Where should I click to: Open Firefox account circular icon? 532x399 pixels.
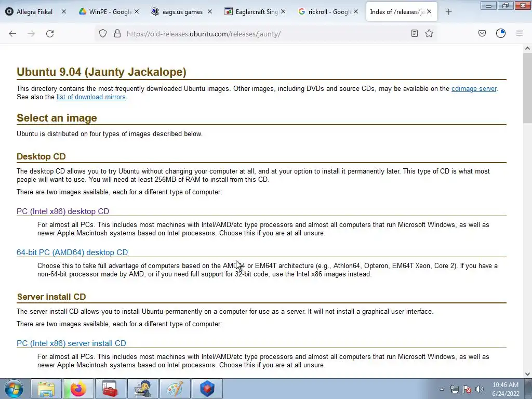(501, 33)
